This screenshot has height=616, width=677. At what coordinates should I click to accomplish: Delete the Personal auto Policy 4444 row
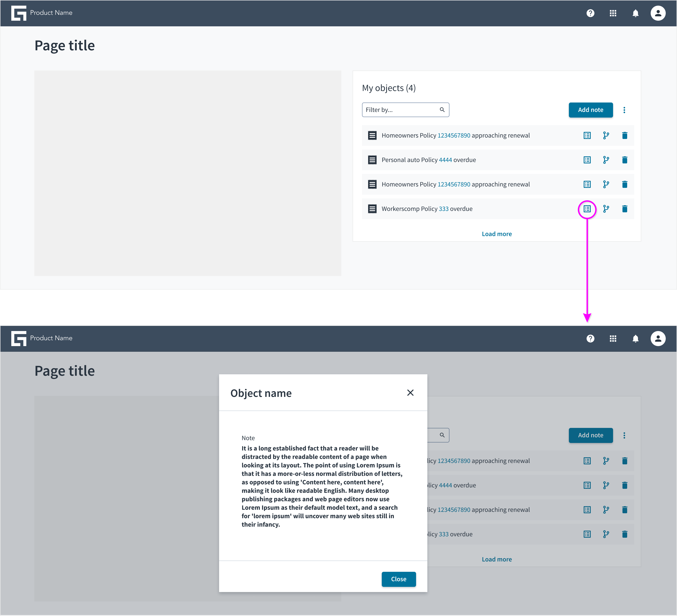625,160
